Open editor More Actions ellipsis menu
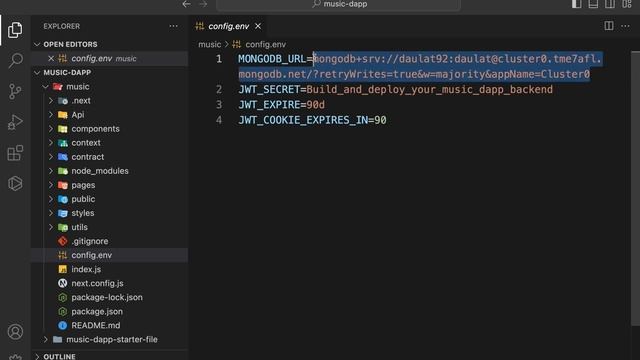This screenshot has height=360, width=640. (625, 26)
